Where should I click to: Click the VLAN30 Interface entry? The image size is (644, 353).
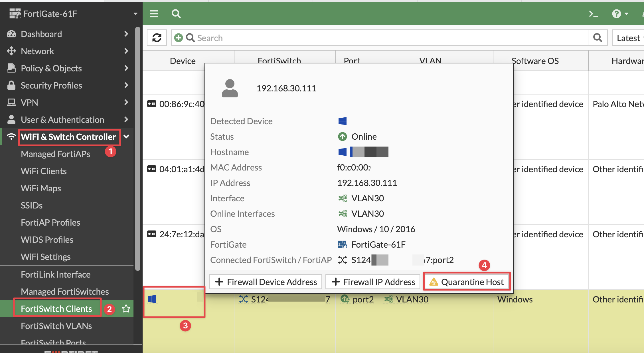point(361,198)
